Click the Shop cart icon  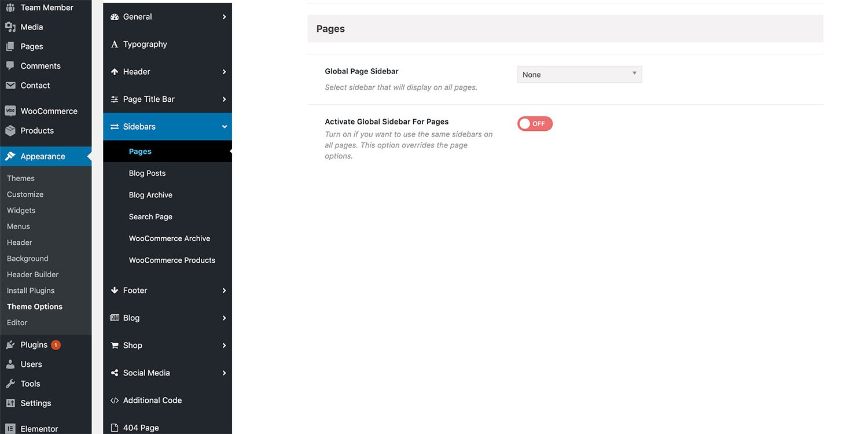[x=115, y=345]
